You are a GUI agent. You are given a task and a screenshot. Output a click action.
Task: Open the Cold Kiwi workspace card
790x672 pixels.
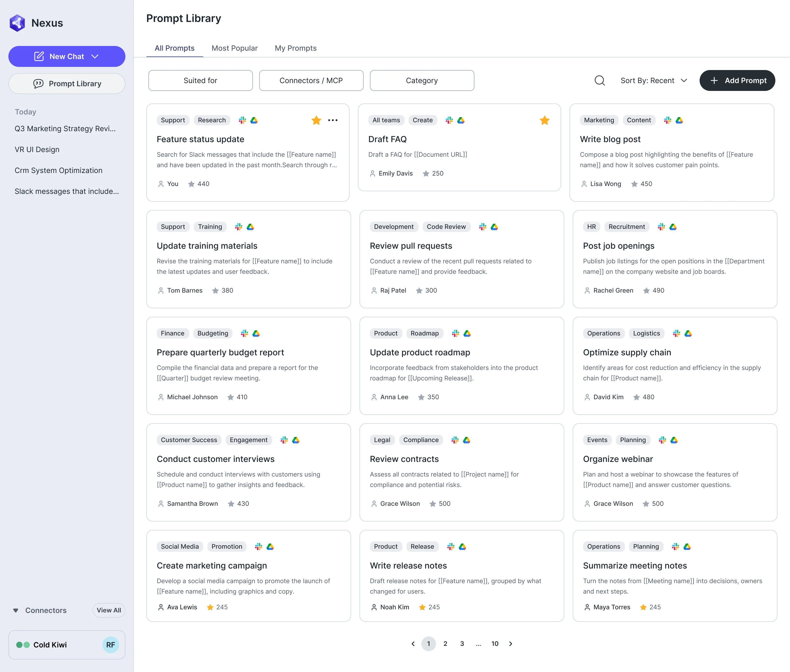tap(67, 645)
